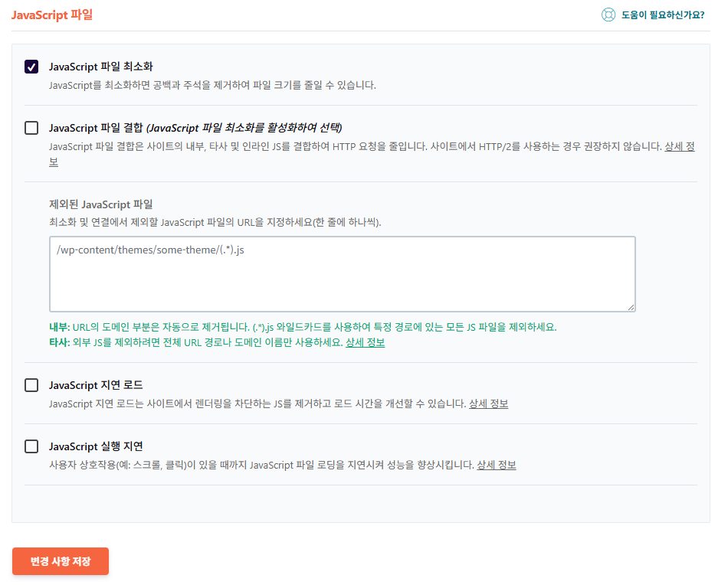Open "상세 정보" link for JavaScript 실행 지연
This screenshot has width=728, height=585.
(x=497, y=466)
